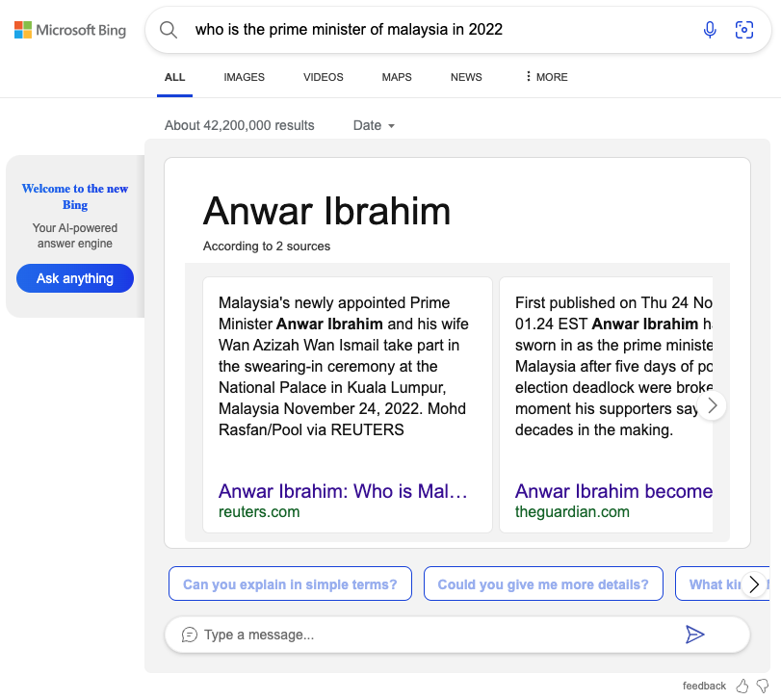Image resolution: width=781 pixels, height=700 pixels.
Task: Give thumbs down feedback
Action: [x=763, y=687]
